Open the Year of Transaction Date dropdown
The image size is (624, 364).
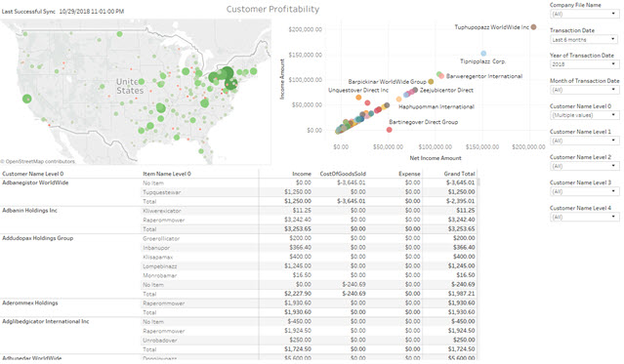pos(584,64)
